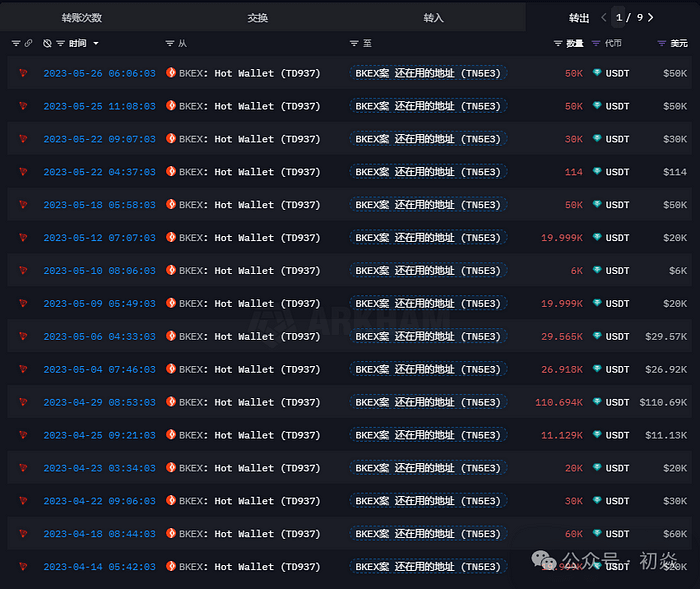Click the filter icon beside 数量 column
This screenshot has width=700, height=589.
pos(558,44)
